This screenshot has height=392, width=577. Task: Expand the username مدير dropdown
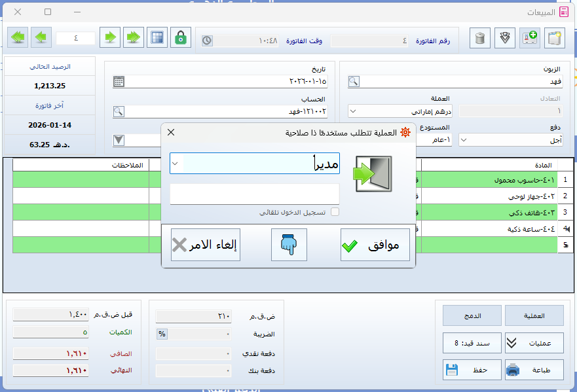(x=175, y=164)
